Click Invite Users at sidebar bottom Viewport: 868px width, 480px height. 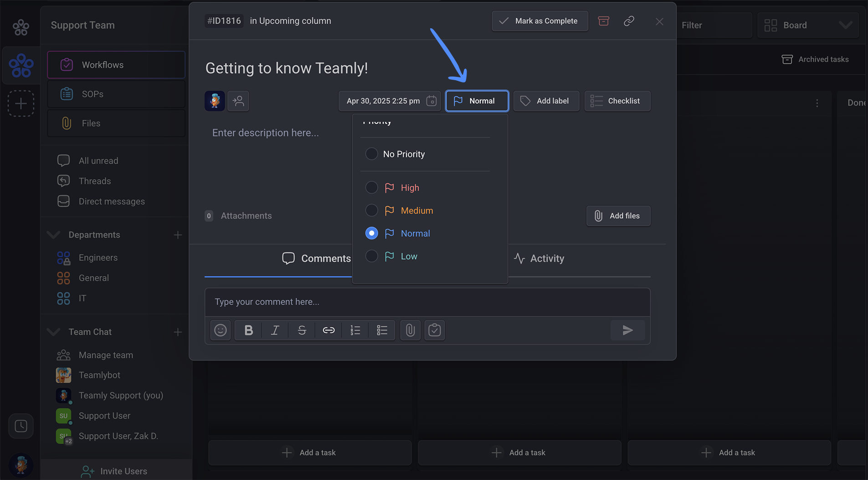[114, 471]
